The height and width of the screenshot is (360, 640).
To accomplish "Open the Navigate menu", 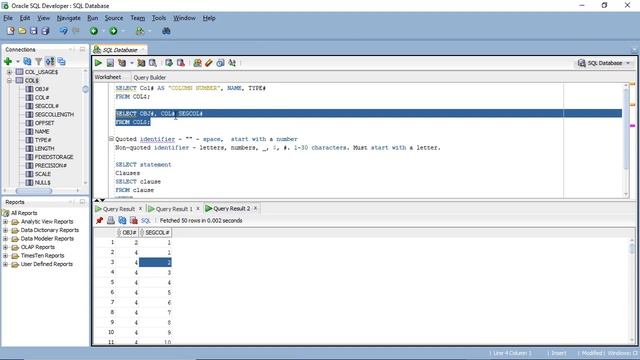I will [69, 18].
